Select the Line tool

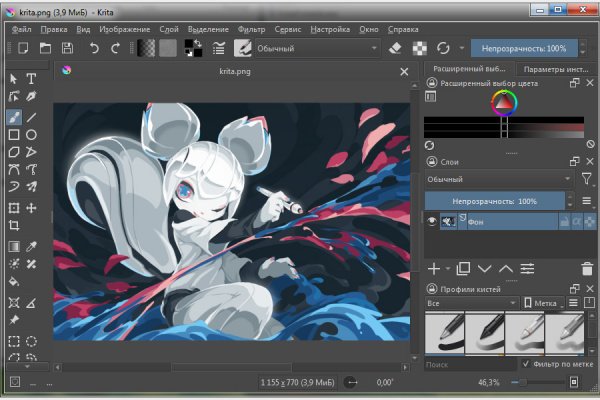coord(31,117)
